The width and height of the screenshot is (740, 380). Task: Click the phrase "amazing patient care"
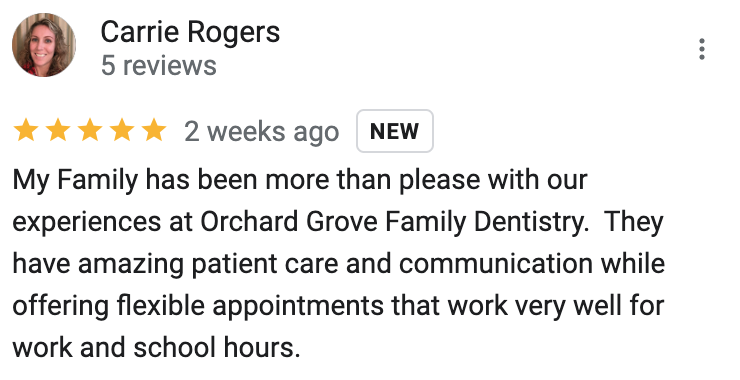208,264
